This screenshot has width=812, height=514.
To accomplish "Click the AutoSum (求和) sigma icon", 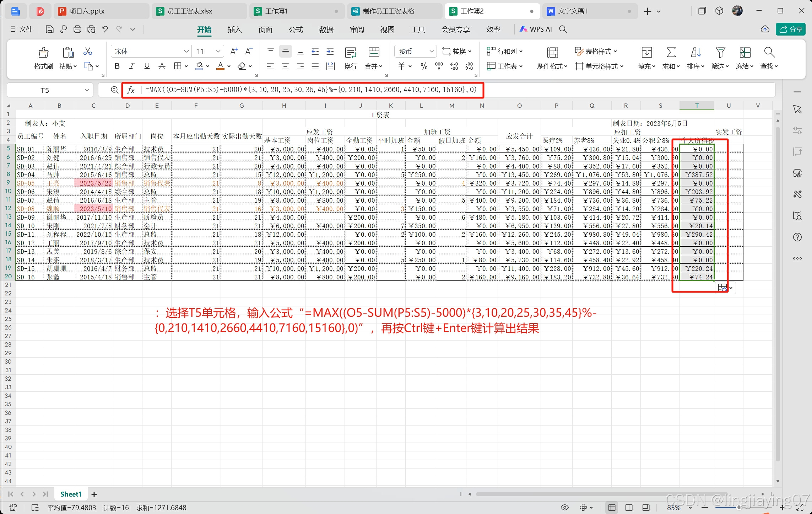I will pyautogui.click(x=671, y=53).
